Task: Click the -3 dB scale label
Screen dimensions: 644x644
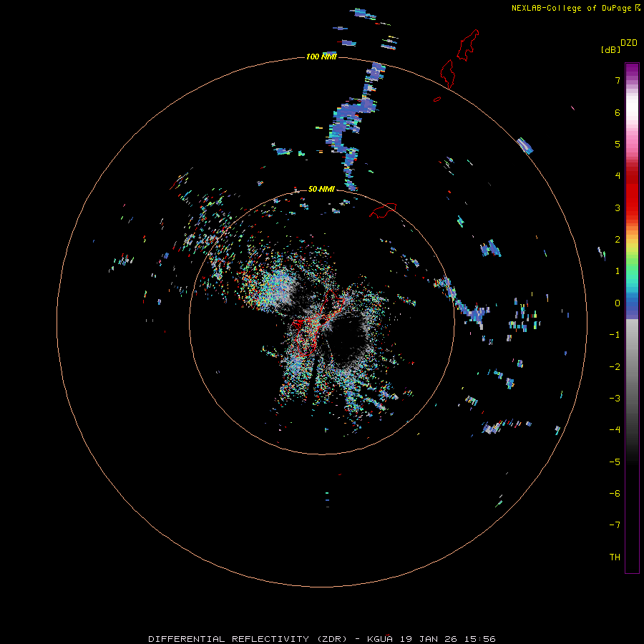Action: pos(615,399)
